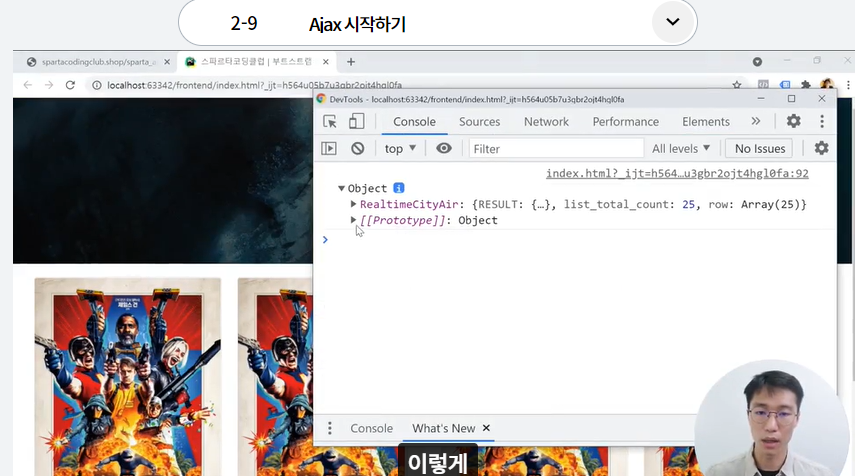Show console sidebar icon

click(x=329, y=148)
